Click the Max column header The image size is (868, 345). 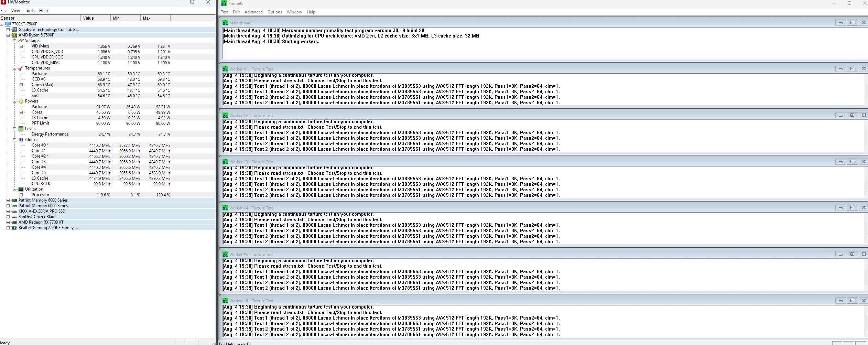click(156, 18)
